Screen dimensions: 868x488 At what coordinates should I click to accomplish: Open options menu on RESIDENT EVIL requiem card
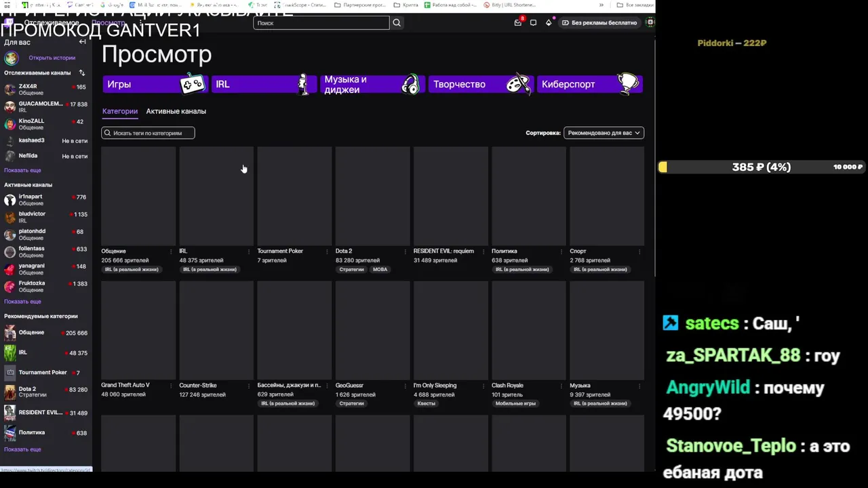point(483,251)
